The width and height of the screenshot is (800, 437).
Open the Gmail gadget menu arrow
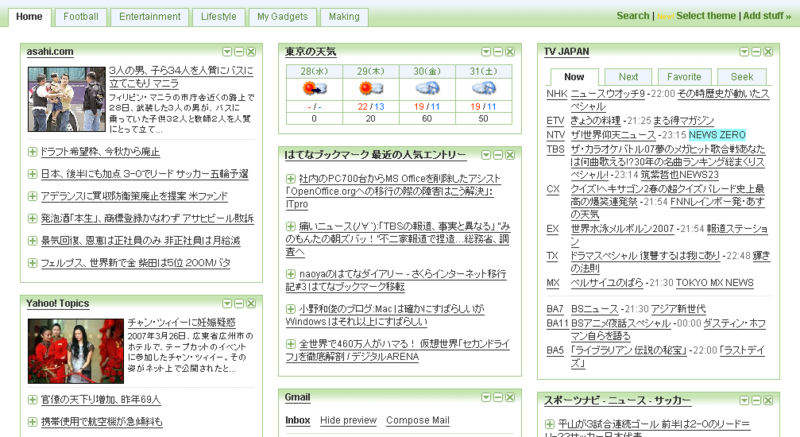coord(486,397)
